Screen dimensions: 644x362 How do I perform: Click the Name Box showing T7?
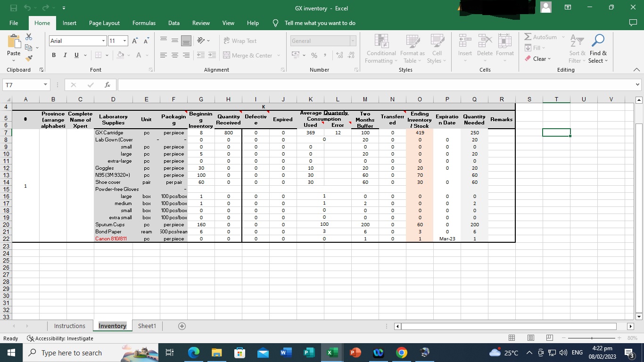point(23,85)
